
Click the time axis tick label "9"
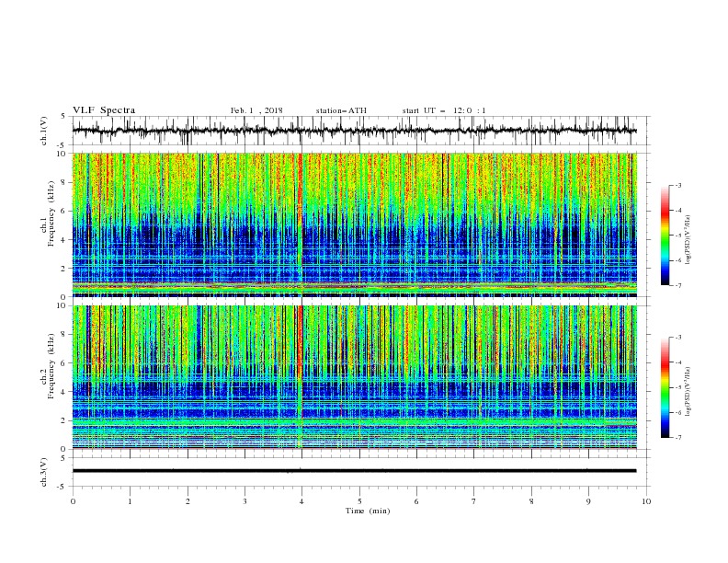pyautogui.click(x=588, y=501)
